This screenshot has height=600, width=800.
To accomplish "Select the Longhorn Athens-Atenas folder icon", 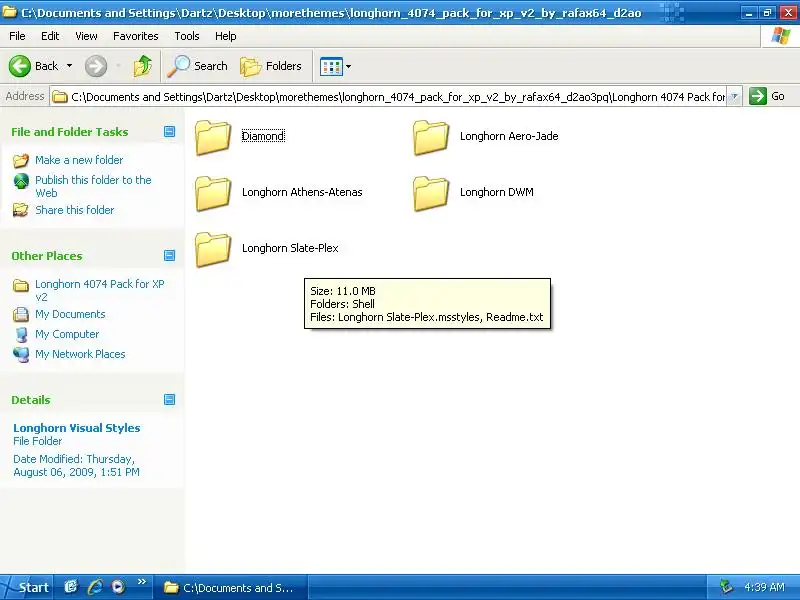I will (213, 193).
